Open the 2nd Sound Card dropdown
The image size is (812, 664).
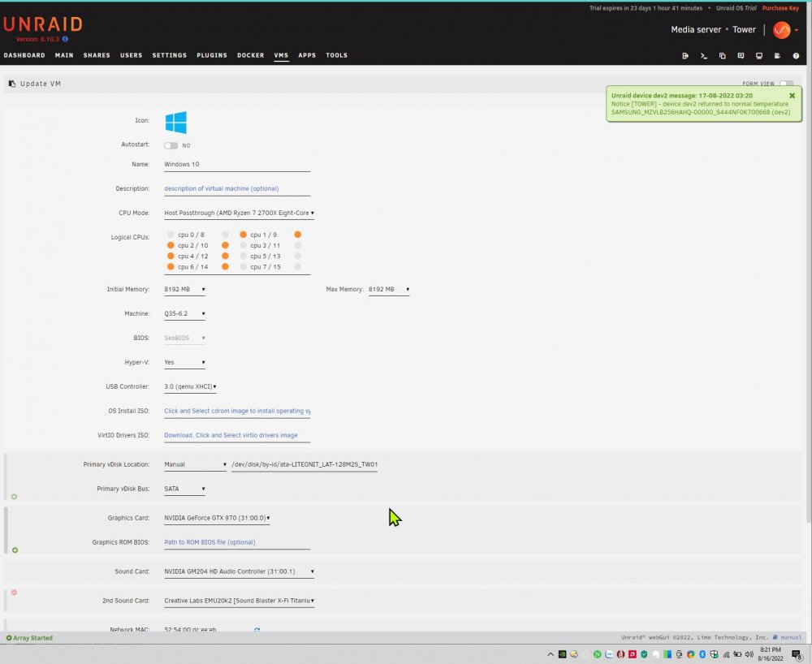tap(239, 601)
